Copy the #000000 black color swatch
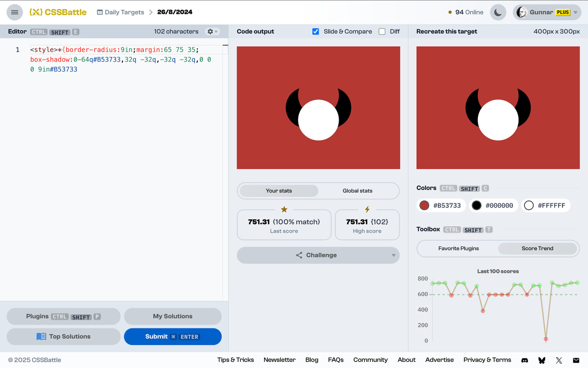 [494, 205]
